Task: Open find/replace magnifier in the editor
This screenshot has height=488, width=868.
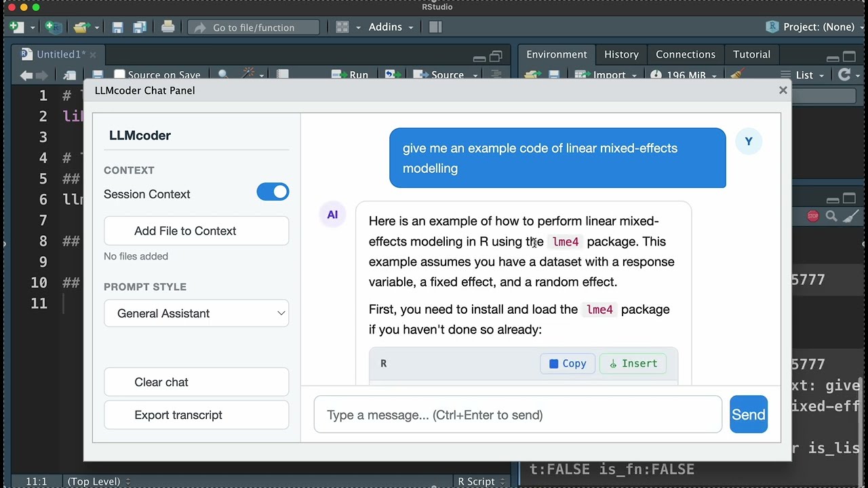Action: coord(223,75)
